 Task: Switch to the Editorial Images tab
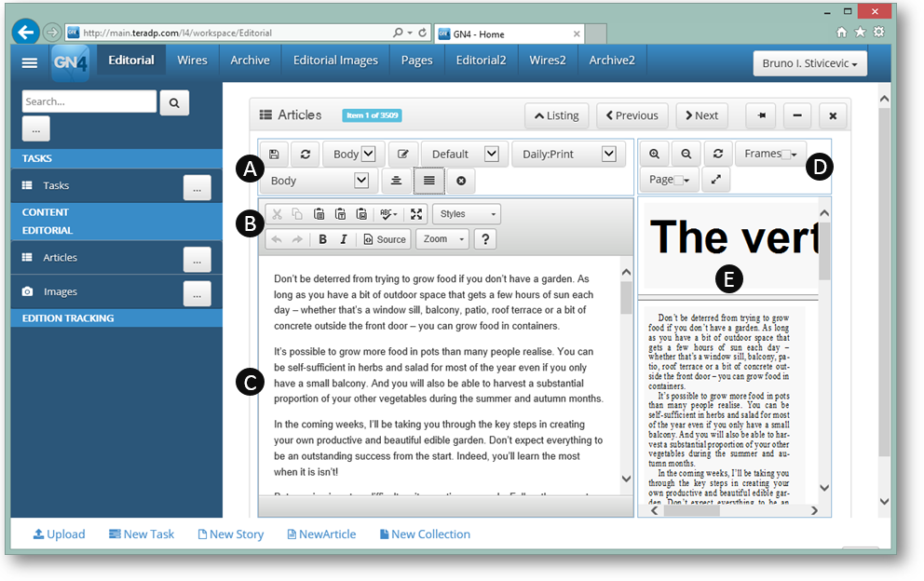coord(336,61)
